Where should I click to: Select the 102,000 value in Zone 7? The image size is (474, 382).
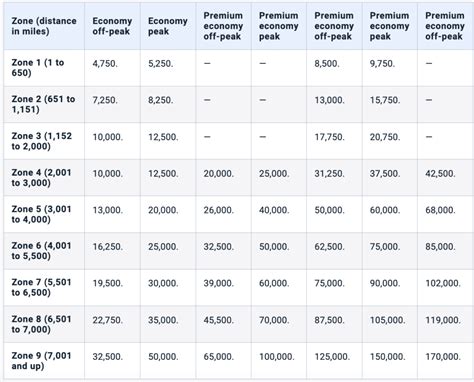[x=443, y=283]
